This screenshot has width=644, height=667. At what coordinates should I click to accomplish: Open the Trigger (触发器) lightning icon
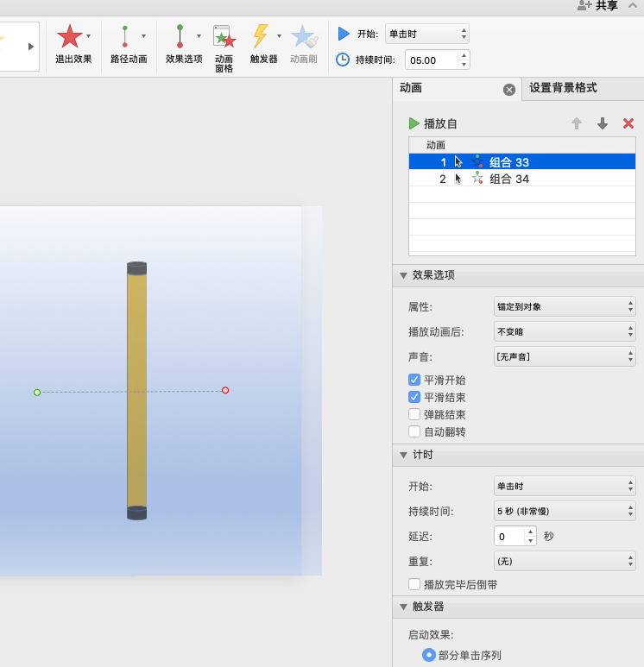[x=261, y=35]
